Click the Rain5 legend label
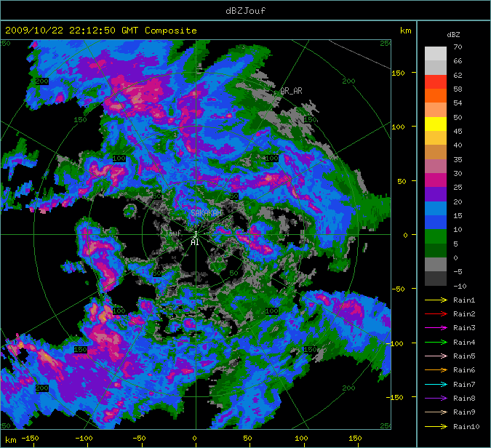The image size is (491, 448). point(464,356)
